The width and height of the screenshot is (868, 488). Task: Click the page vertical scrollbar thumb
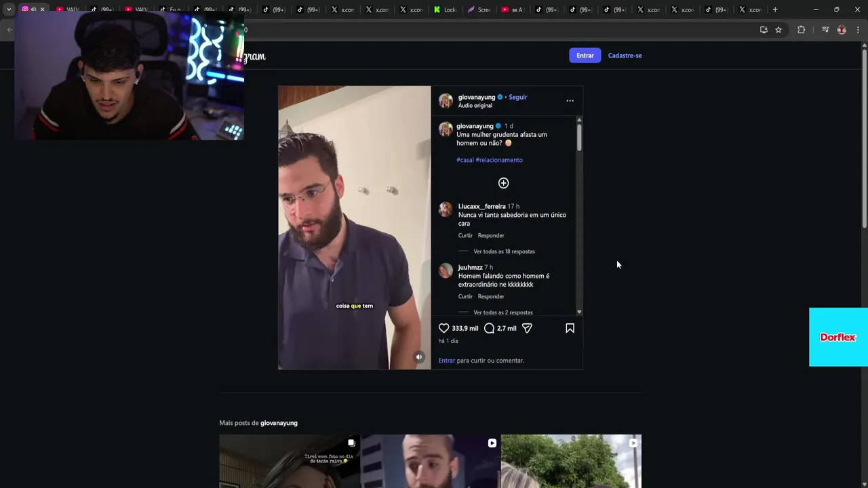(x=864, y=138)
